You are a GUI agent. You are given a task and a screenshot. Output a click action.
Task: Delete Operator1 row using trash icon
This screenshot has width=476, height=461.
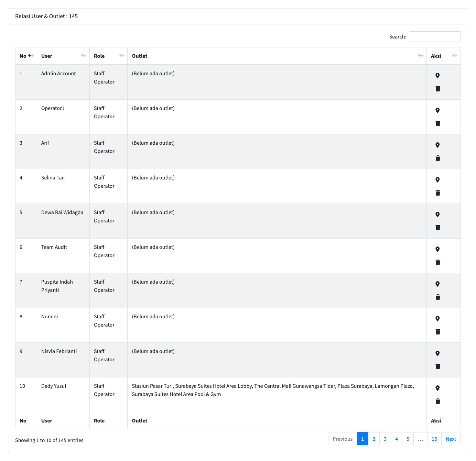point(438,123)
